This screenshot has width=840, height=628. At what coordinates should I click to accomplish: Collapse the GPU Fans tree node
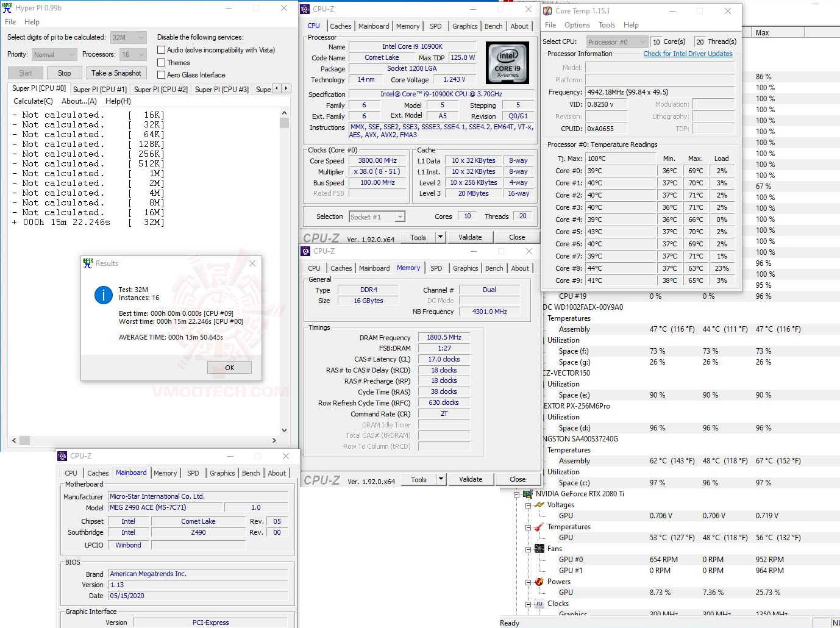click(x=528, y=549)
